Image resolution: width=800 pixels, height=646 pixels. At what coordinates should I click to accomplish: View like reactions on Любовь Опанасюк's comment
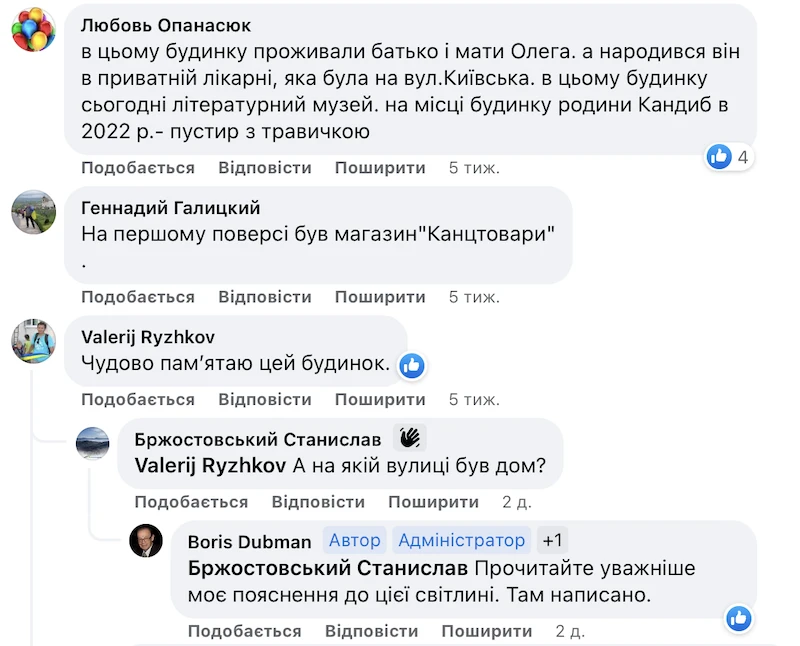point(727,157)
